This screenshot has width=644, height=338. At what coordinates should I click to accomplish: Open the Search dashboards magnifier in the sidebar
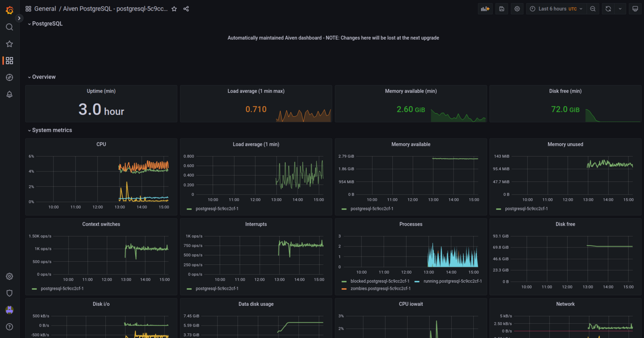(x=9, y=27)
